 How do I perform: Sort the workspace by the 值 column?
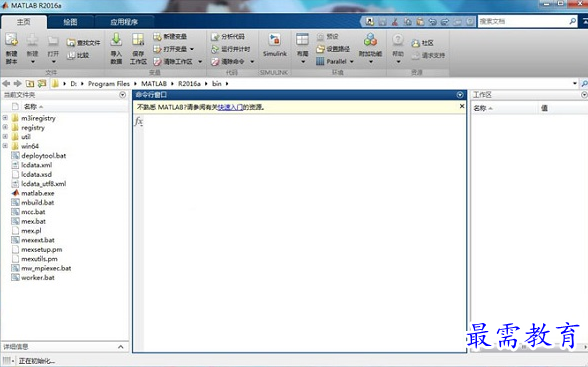pyautogui.click(x=544, y=108)
